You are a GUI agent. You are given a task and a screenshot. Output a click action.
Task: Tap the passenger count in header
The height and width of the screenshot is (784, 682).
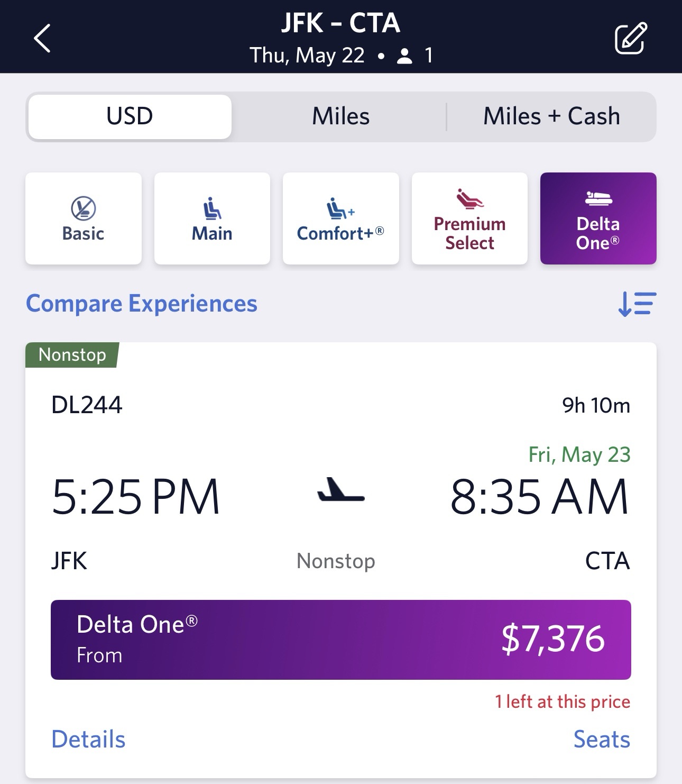coord(416,56)
